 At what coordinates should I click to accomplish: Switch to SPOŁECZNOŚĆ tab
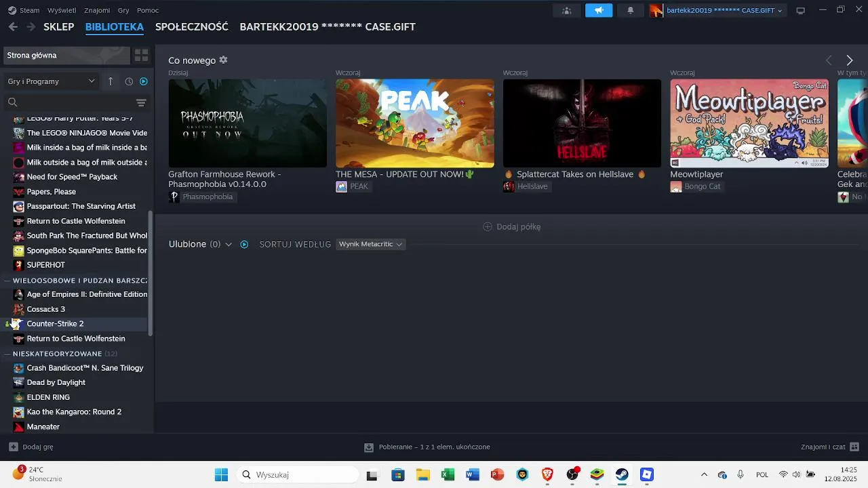click(191, 26)
